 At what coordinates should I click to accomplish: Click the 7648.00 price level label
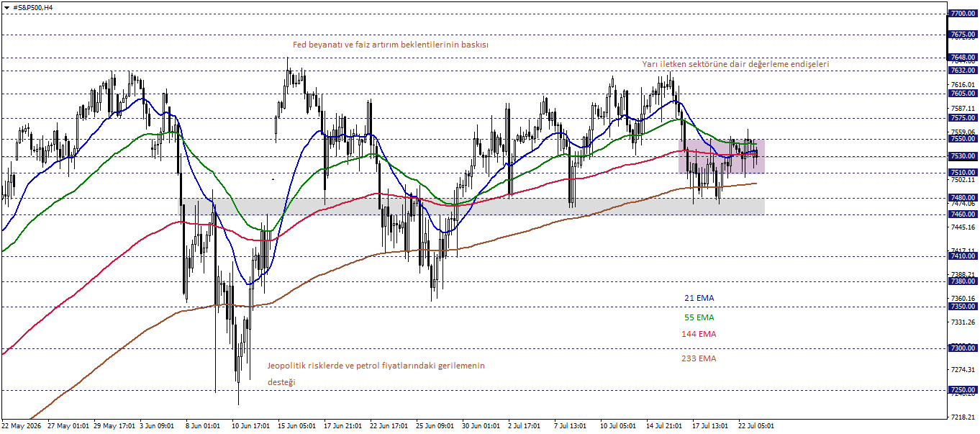click(x=962, y=58)
